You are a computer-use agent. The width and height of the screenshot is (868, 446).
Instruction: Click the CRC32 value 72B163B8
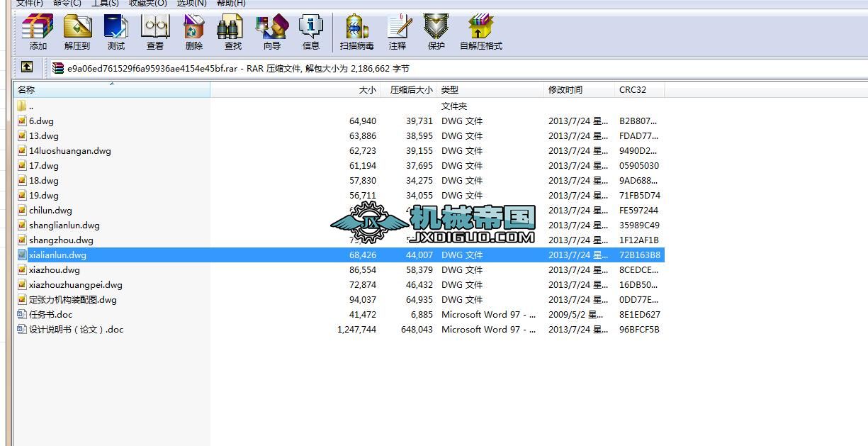pos(640,255)
